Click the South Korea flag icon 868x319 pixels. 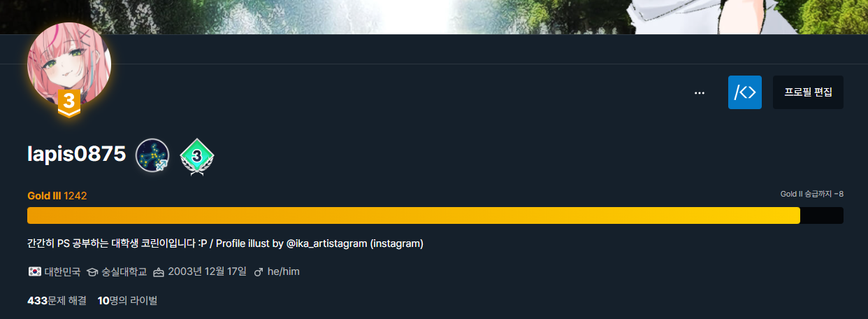click(x=34, y=271)
